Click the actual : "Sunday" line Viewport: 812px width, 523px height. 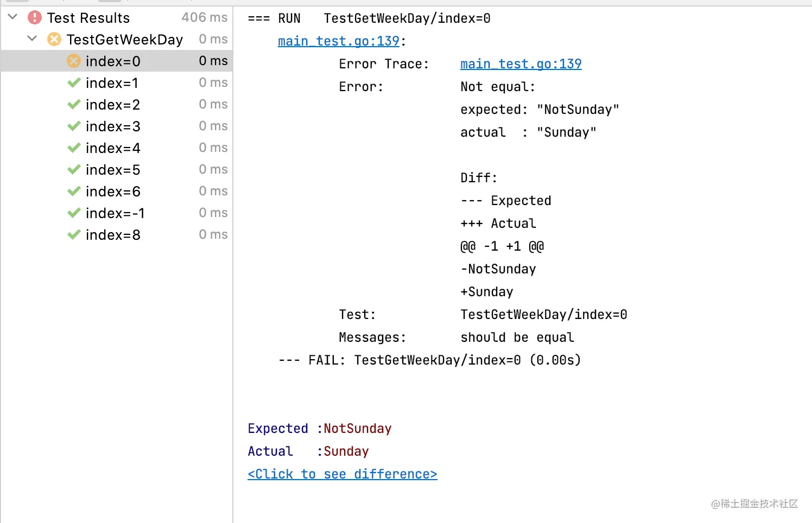coord(529,132)
